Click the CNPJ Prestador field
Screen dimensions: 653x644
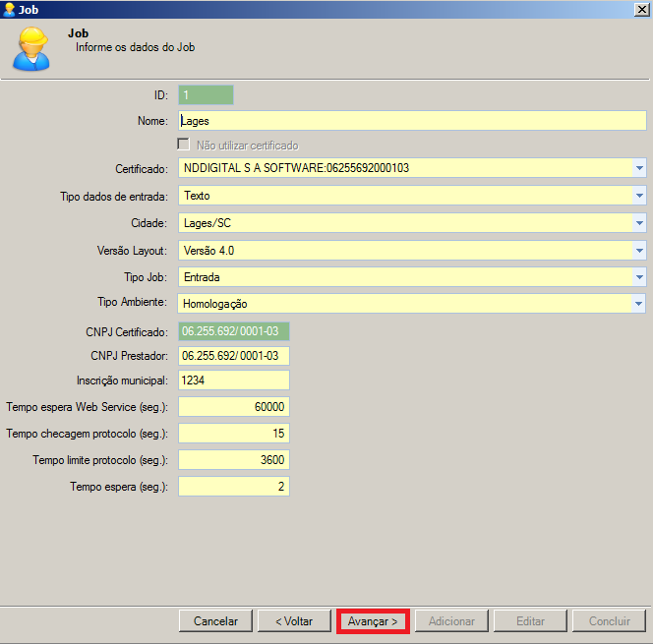(234, 355)
